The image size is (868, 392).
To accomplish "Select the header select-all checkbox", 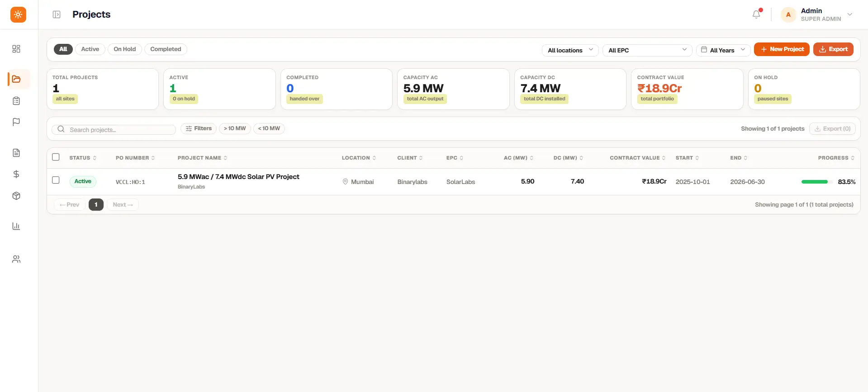I will [56, 157].
